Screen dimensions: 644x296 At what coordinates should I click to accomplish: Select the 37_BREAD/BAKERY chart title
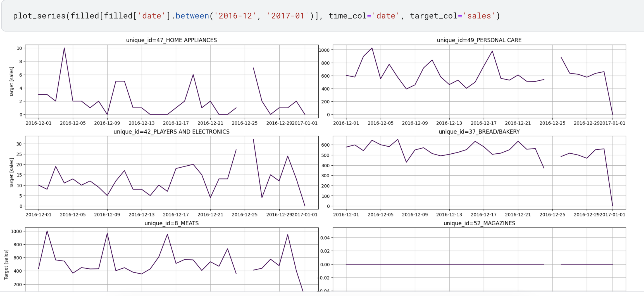pyautogui.click(x=479, y=132)
